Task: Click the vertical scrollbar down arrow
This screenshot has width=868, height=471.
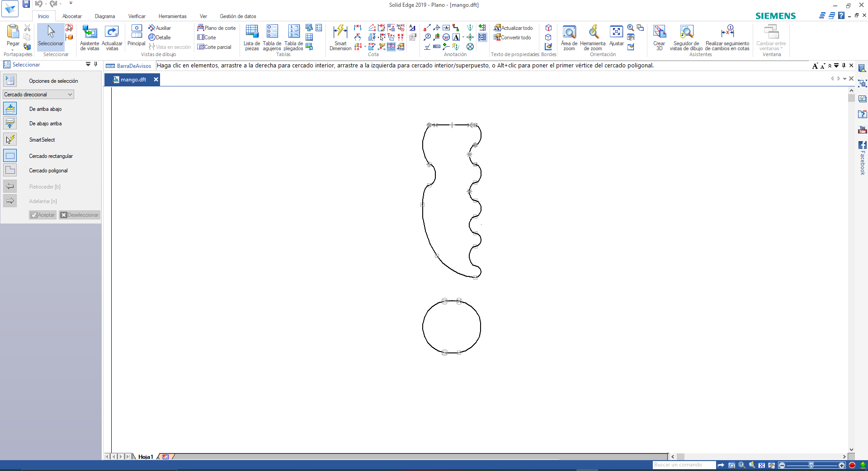Action: pos(851,450)
